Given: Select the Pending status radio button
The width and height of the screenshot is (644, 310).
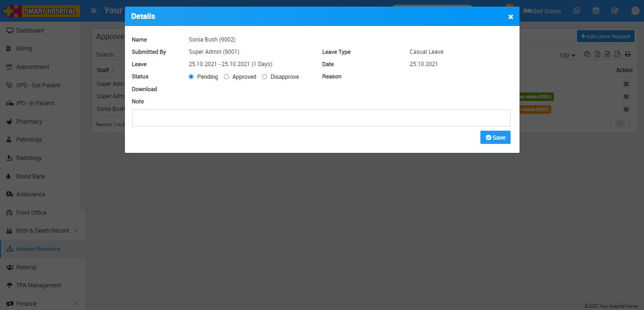Looking at the screenshot, I should click(191, 77).
